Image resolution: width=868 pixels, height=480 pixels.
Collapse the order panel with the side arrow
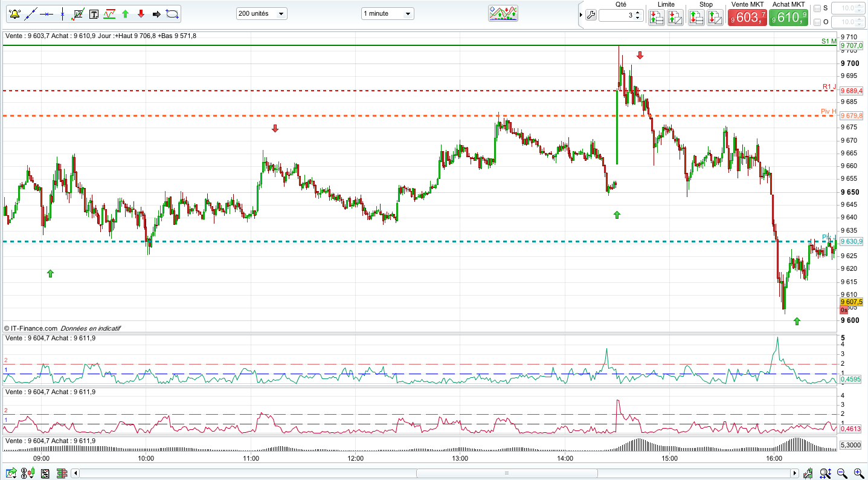click(x=581, y=15)
